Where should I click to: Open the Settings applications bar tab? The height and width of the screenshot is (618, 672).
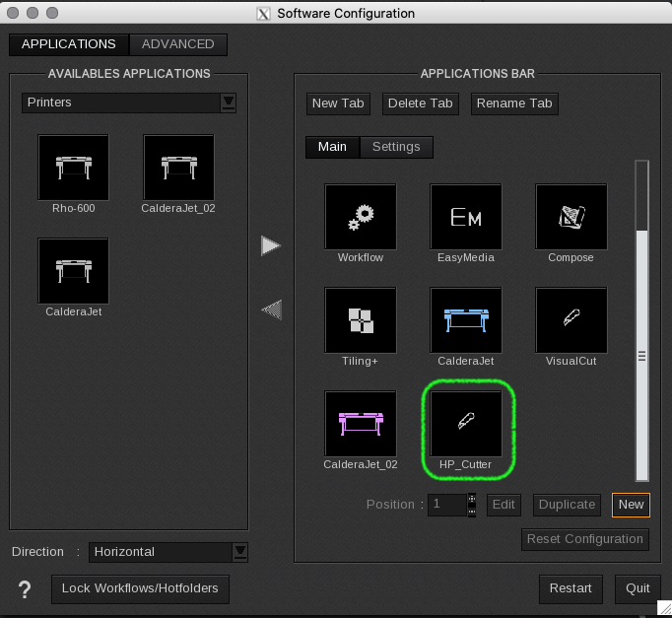click(396, 147)
